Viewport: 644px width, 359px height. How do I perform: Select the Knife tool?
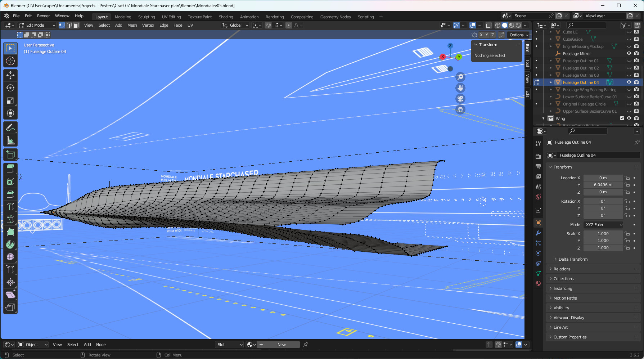point(10,219)
